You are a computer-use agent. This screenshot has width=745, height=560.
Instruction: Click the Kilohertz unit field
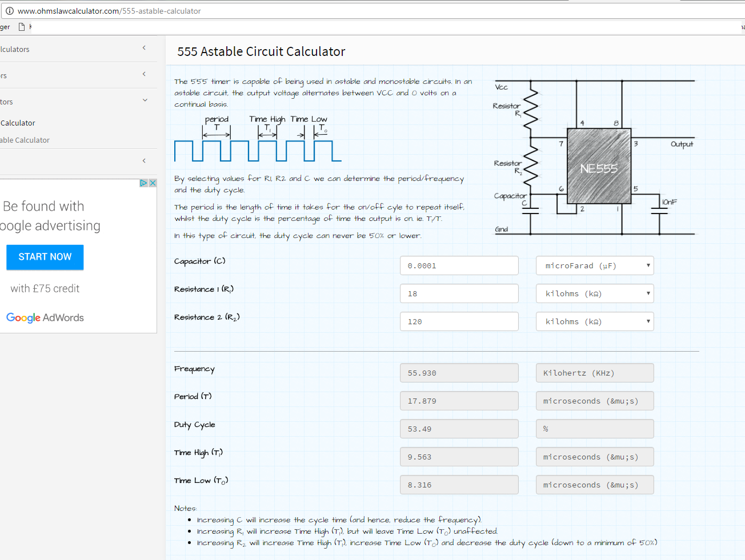pos(595,373)
